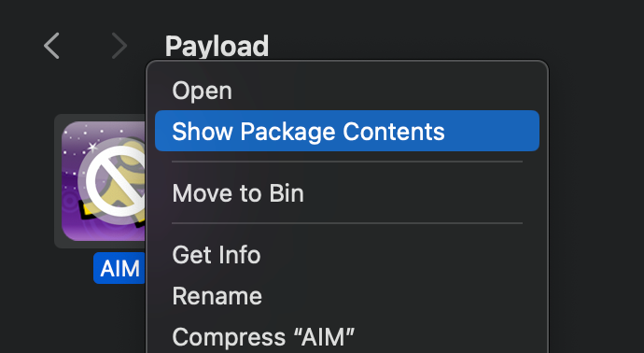Click the purple AIM running man thumbnail

point(104,181)
